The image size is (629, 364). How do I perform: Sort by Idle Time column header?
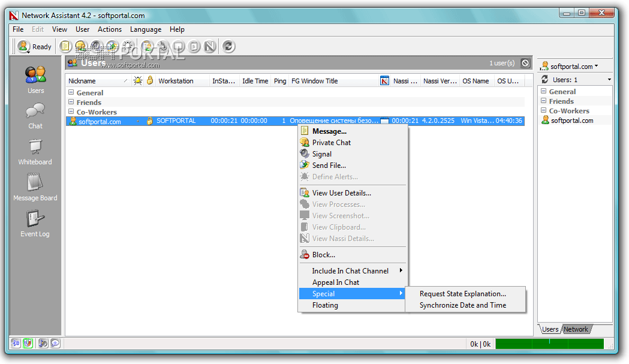(x=255, y=81)
